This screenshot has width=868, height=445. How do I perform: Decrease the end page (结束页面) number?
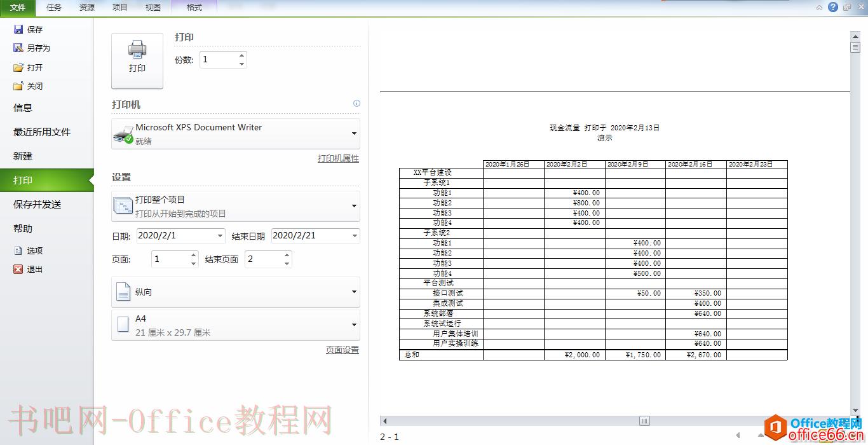287,263
